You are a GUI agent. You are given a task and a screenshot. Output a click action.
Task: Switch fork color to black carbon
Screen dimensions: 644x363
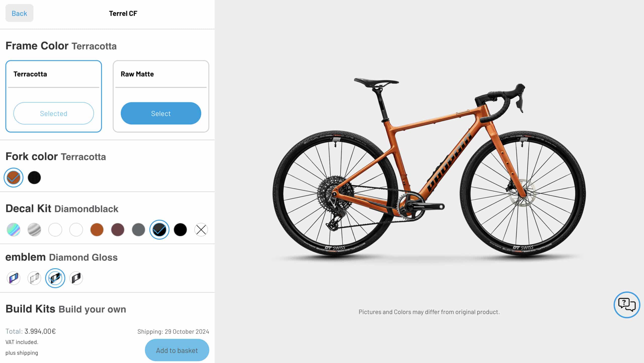click(x=34, y=178)
